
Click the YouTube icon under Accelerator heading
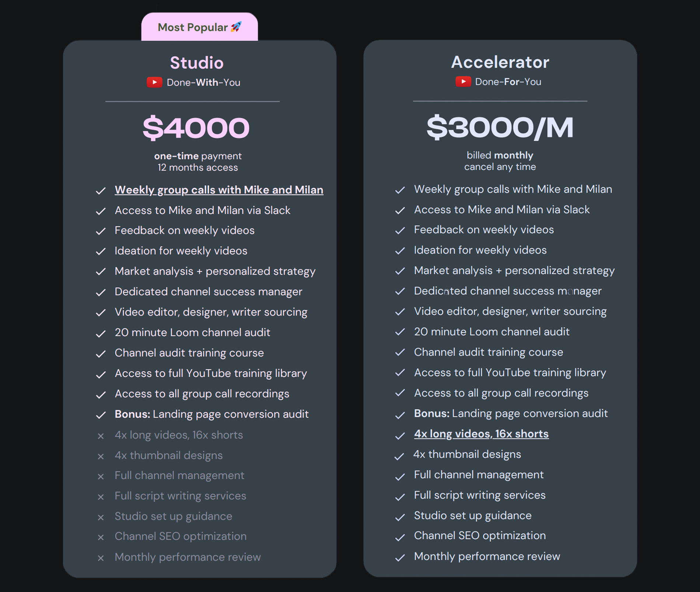pos(463,81)
